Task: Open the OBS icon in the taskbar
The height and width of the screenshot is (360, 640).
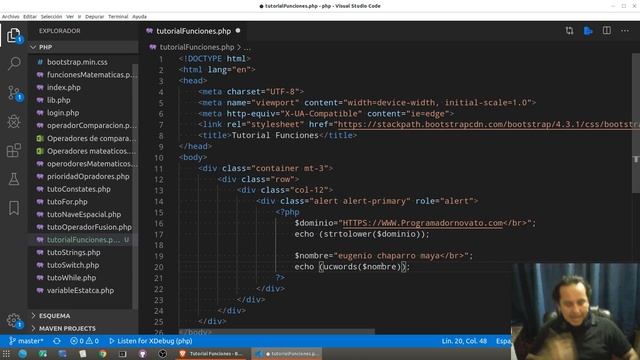Action: coord(162,353)
